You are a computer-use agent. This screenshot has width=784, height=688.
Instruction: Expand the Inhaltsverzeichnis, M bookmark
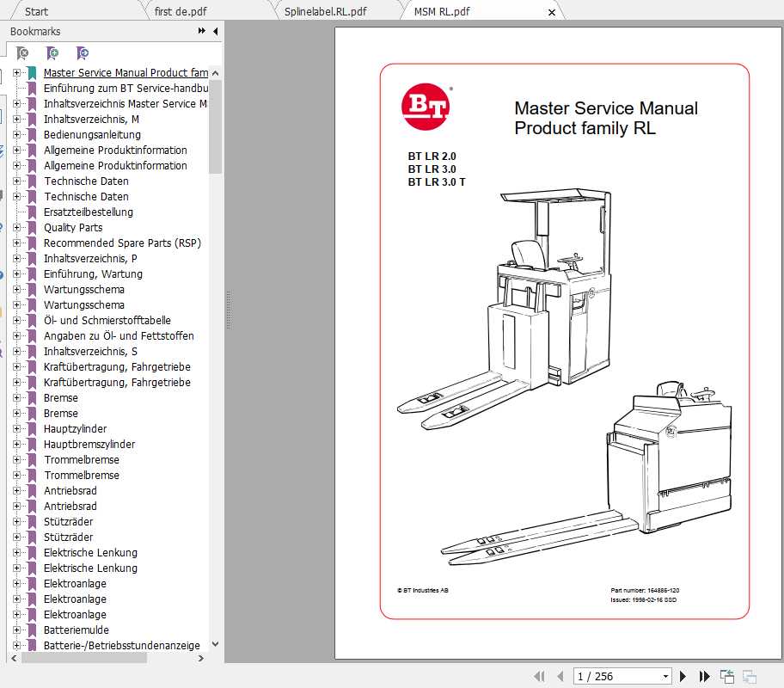(16, 119)
